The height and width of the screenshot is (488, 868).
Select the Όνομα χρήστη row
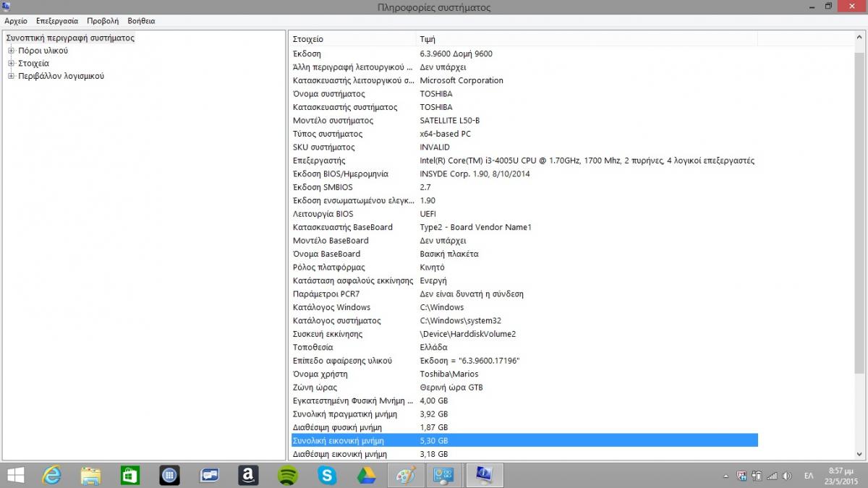(x=524, y=374)
